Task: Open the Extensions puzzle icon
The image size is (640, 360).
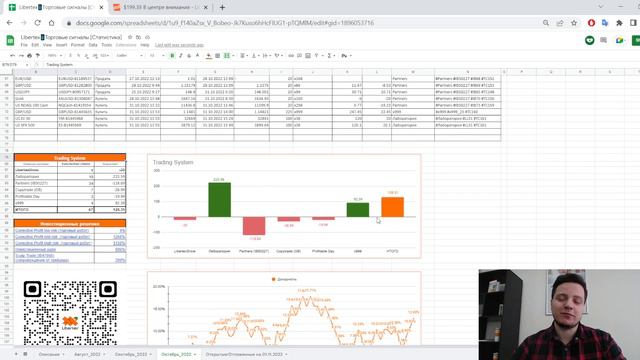Action: [619, 23]
